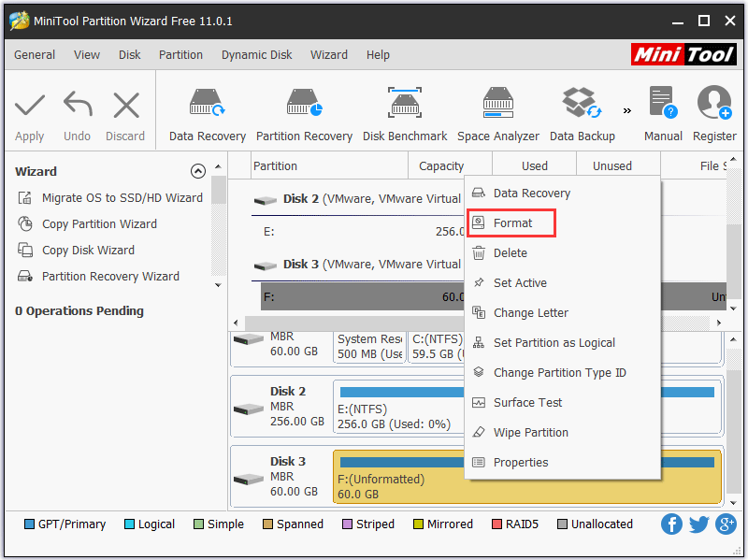Choose Set Active in context menu
Image resolution: width=748 pixels, height=560 pixels.
[563, 283]
